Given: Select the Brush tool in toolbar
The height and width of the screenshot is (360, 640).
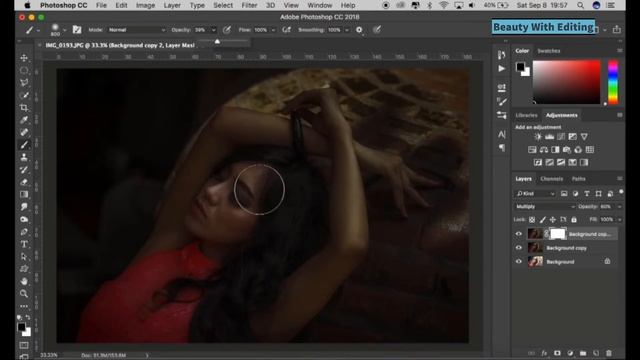Looking at the screenshot, I should [x=24, y=145].
